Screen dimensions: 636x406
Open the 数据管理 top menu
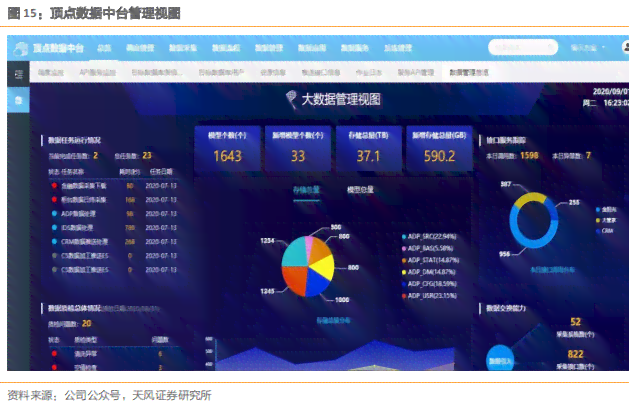(269, 48)
